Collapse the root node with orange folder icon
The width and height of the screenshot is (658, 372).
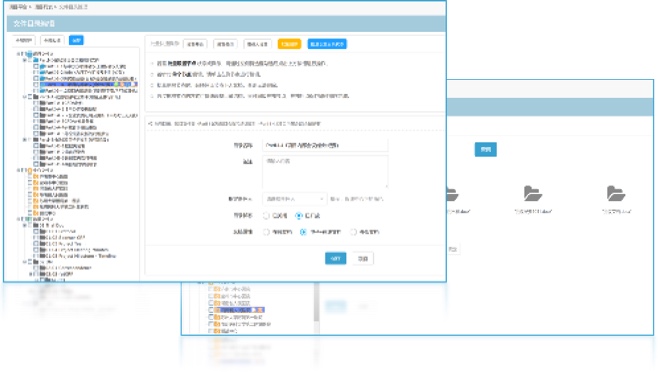click(x=19, y=170)
